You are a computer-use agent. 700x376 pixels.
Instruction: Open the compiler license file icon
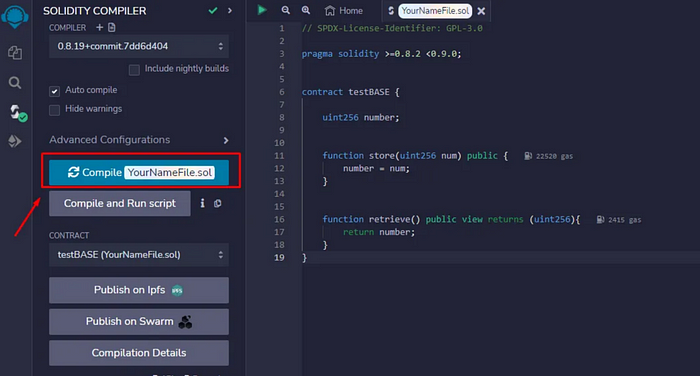point(112,28)
